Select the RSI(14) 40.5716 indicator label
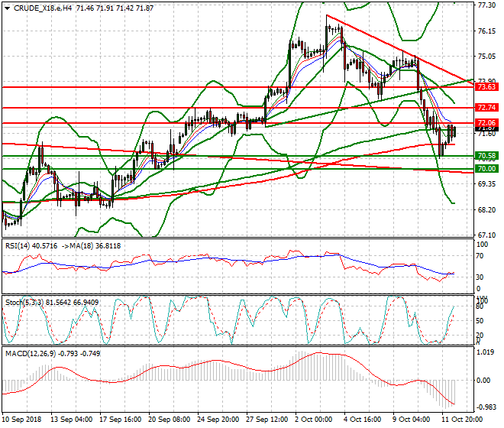Screen dimensions: 504x428 click(x=31, y=246)
